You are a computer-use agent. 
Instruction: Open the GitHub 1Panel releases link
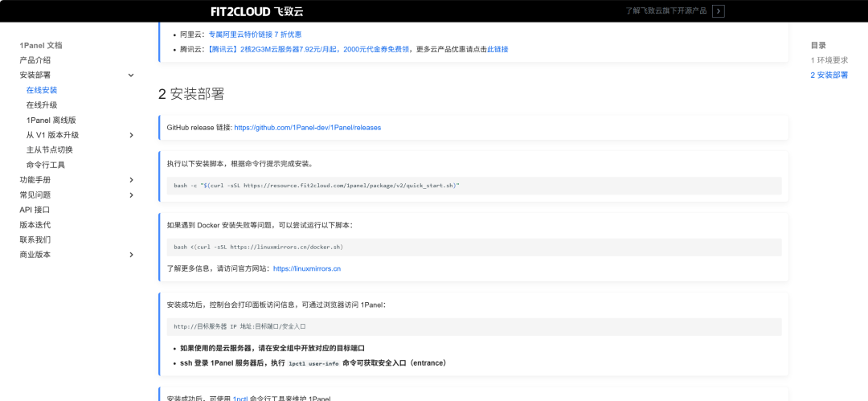pos(307,128)
